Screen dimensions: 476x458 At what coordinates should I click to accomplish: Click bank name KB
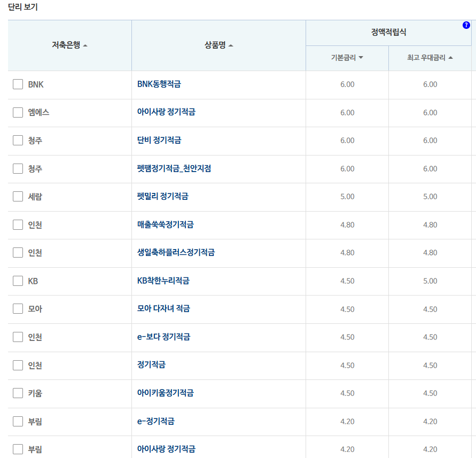coord(33,281)
